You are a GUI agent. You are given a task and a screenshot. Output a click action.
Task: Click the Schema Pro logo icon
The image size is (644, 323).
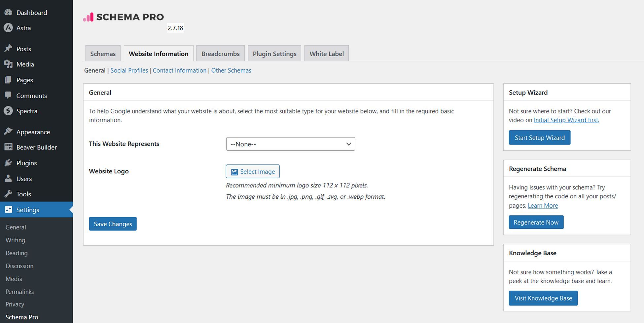(x=88, y=17)
